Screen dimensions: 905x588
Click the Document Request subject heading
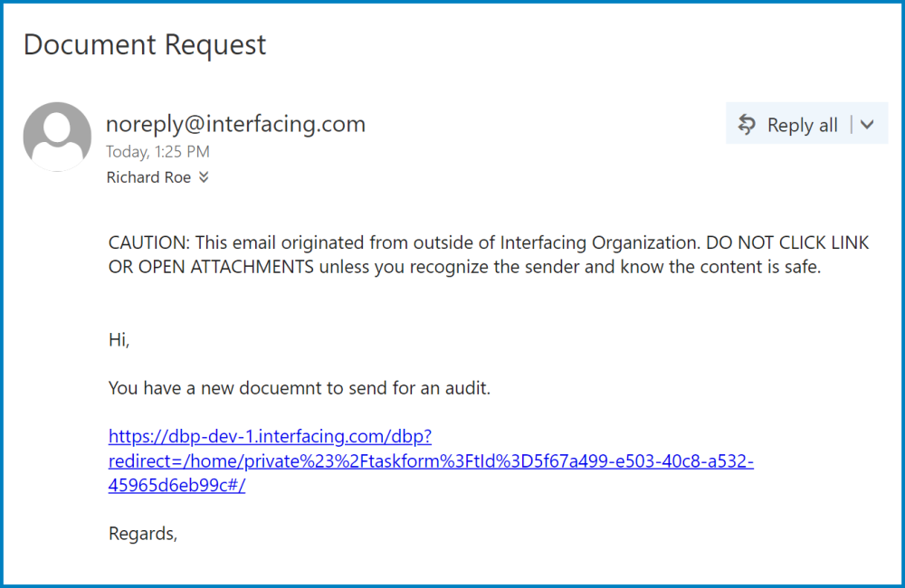(145, 44)
